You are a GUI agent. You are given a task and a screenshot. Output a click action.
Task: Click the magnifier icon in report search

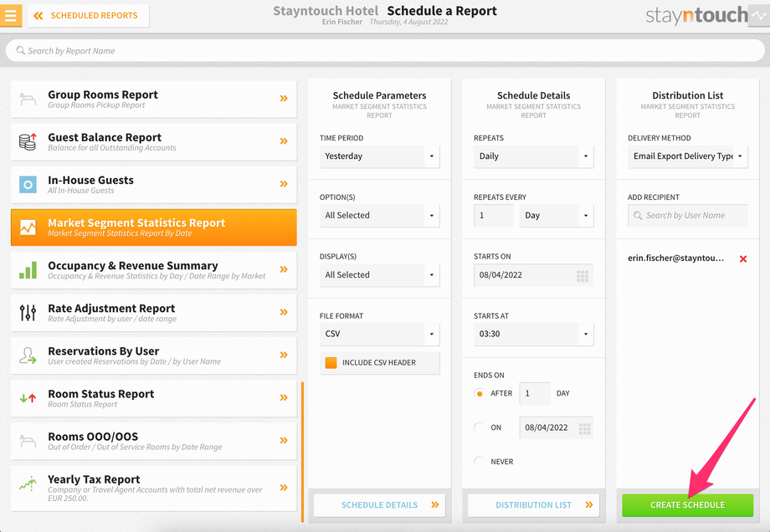coord(20,50)
